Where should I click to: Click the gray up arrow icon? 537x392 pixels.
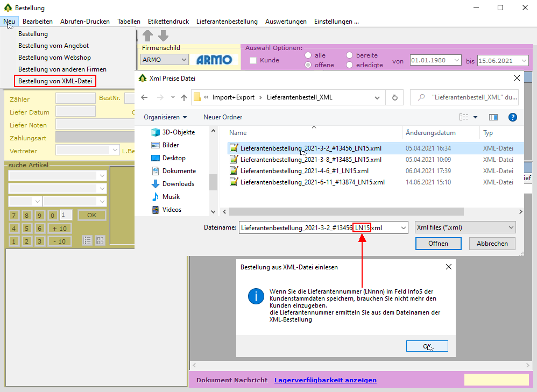pyautogui.click(x=148, y=36)
